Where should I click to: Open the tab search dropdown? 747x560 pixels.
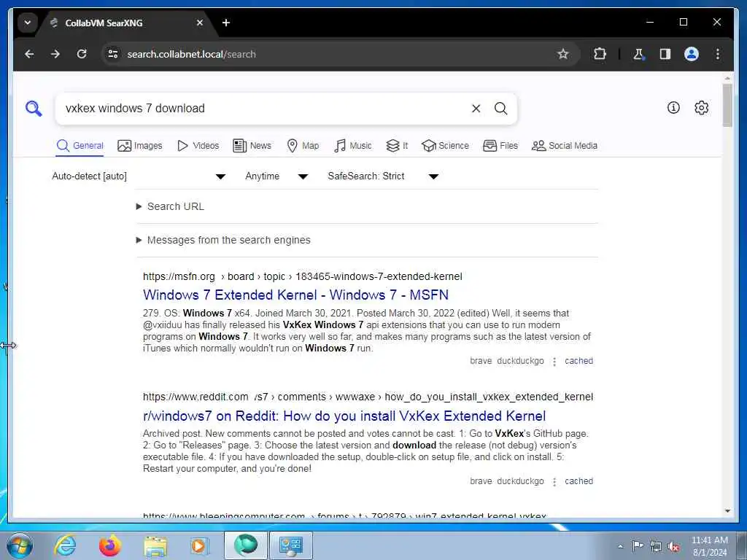(x=28, y=23)
